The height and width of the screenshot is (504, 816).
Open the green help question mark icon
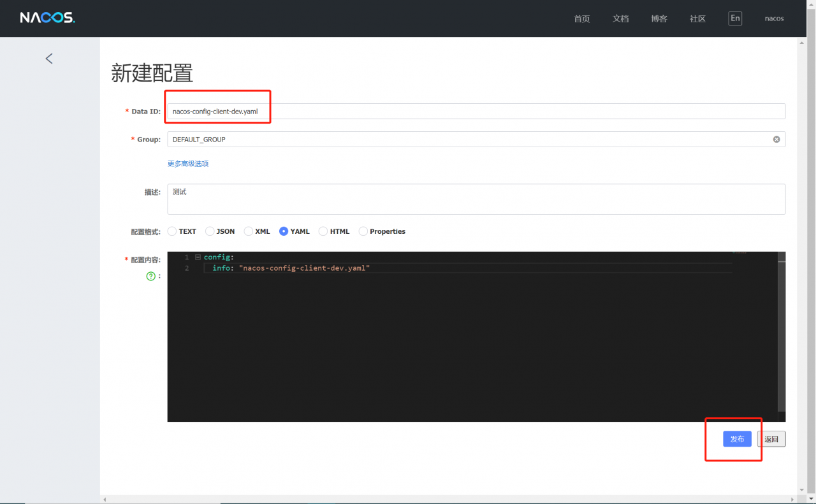[x=151, y=276]
